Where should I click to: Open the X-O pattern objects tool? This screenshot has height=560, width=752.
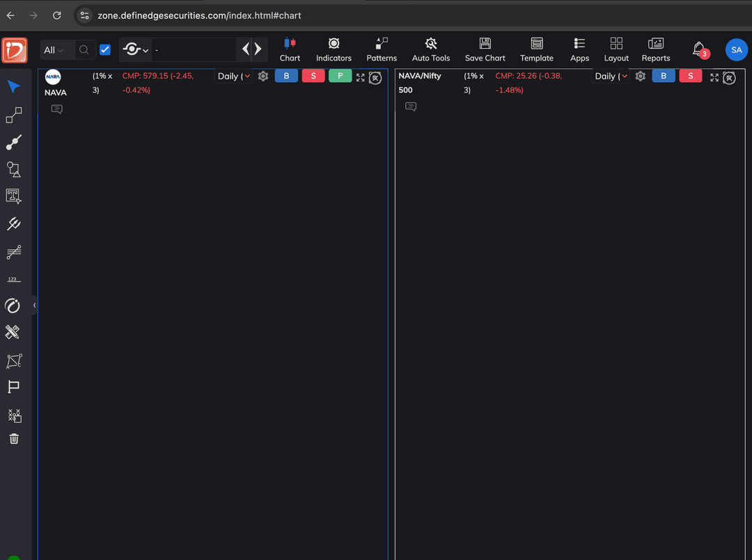tap(15, 416)
